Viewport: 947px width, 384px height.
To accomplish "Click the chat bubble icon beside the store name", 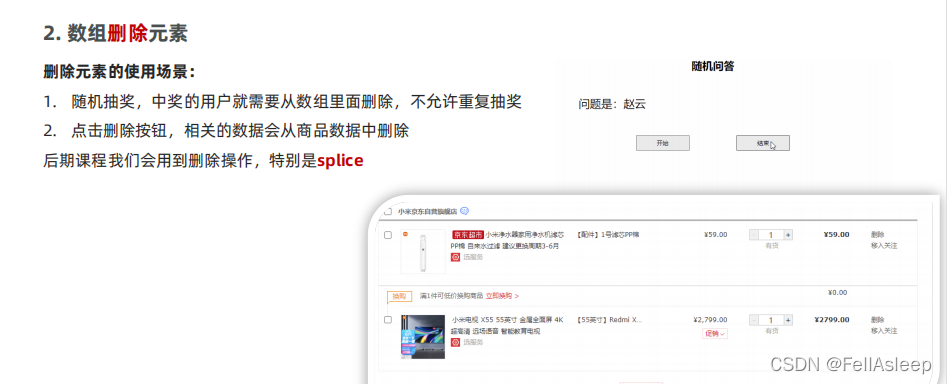I will 464,211.
